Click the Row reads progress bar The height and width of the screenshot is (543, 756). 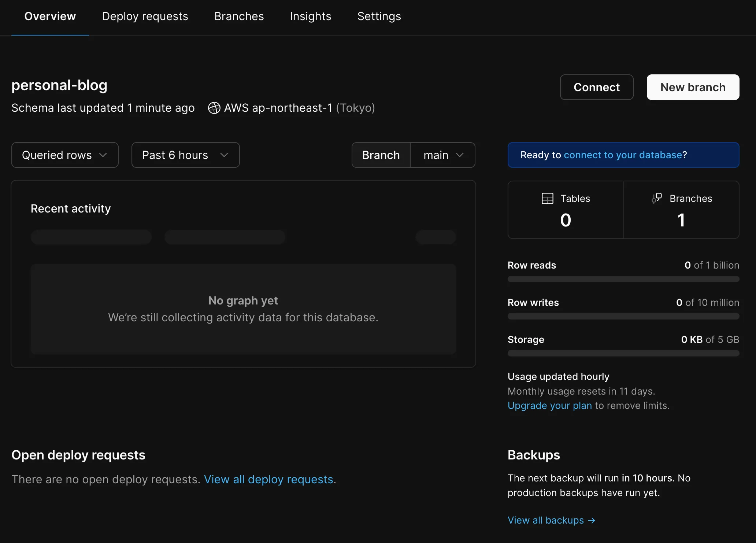[623, 279]
